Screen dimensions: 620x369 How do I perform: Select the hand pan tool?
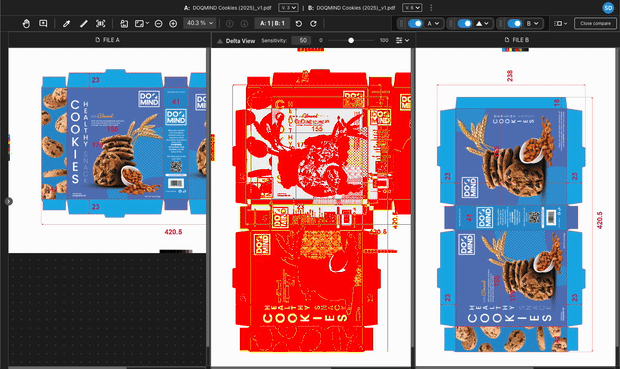tap(26, 24)
